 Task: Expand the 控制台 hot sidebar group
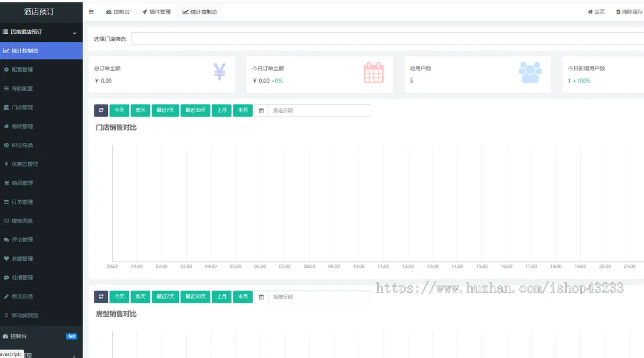(41, 336)
